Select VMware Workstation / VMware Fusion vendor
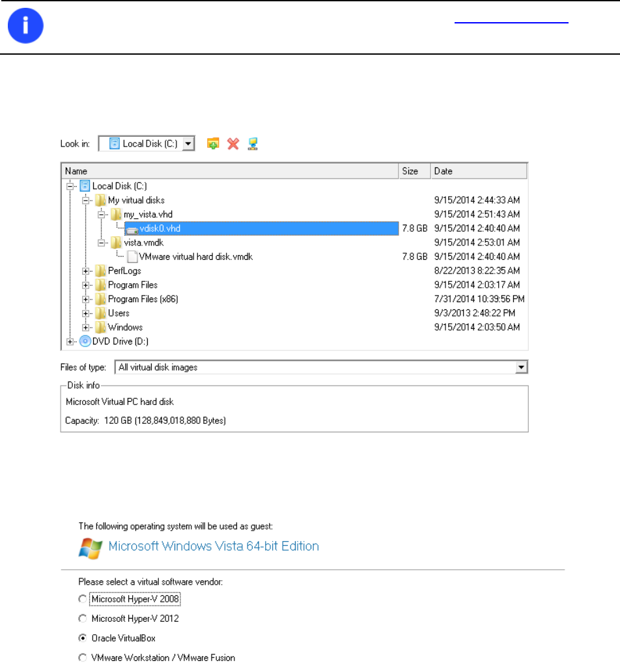The height and width of the screenshot is (672, 620). [82, 658]
